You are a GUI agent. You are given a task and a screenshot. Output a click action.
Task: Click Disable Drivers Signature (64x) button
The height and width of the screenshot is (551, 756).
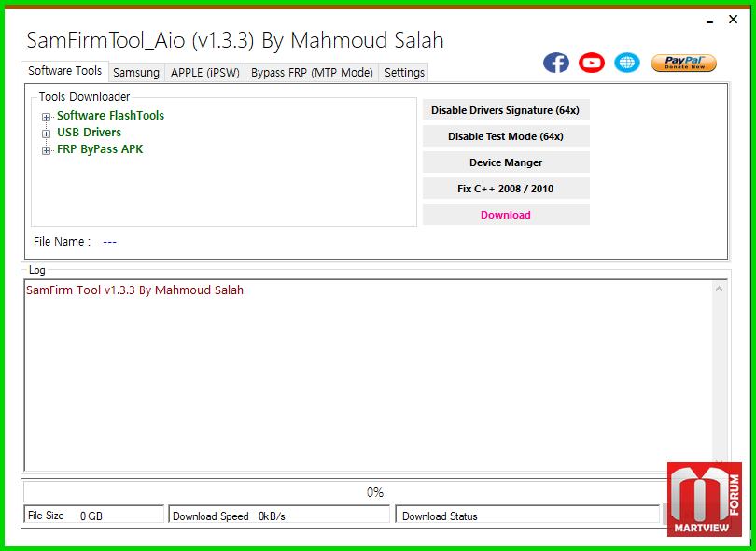[x=506, y=110]
